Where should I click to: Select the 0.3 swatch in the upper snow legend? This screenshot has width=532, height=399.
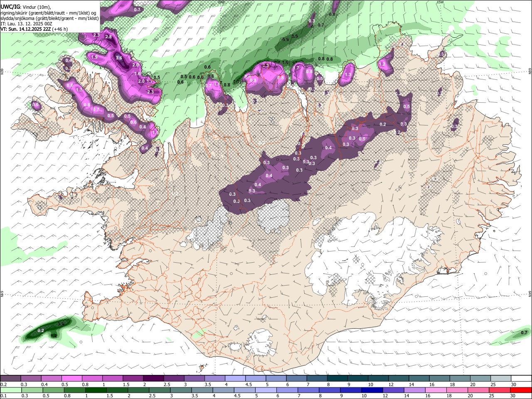click(31, 379)
